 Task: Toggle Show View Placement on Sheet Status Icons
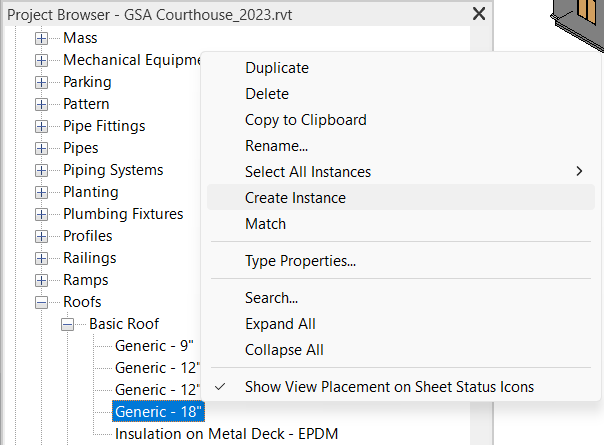[389, 387]
